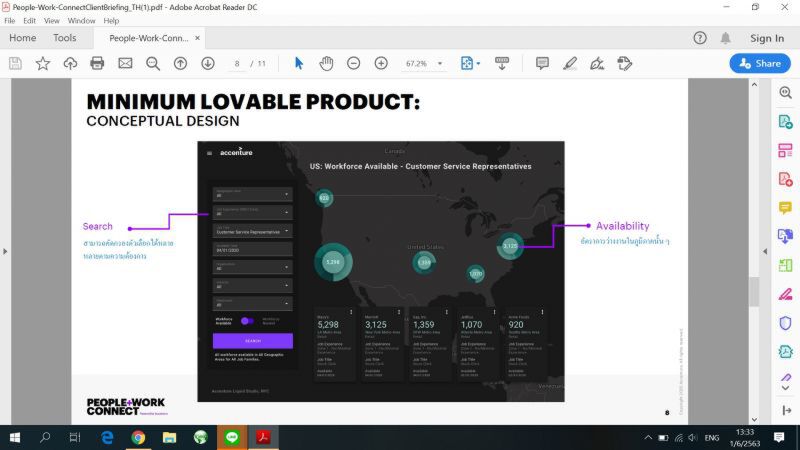The height and width of the screenshot is (450, 800).
Task: Click scrollbar down arrow
Action: coord(754,419)
